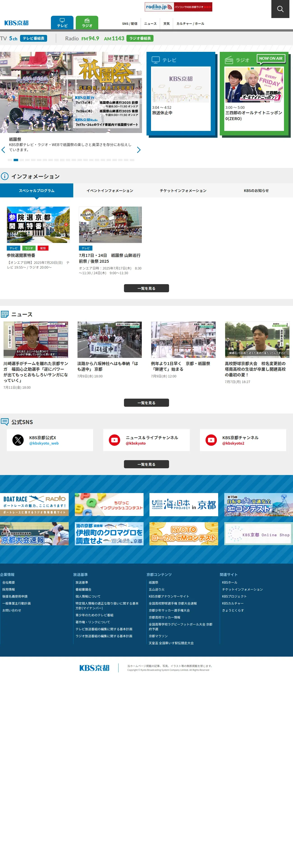This screenshot has height=868, width=293.
Task: Open the 参院選開票特番 thumbnail
Action: point(39,225)
